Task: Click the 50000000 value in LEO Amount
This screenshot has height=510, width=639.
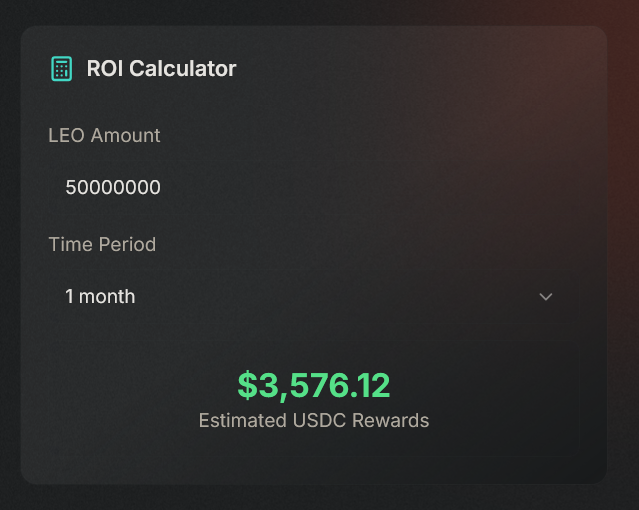Action: click(x=113, y=188)
